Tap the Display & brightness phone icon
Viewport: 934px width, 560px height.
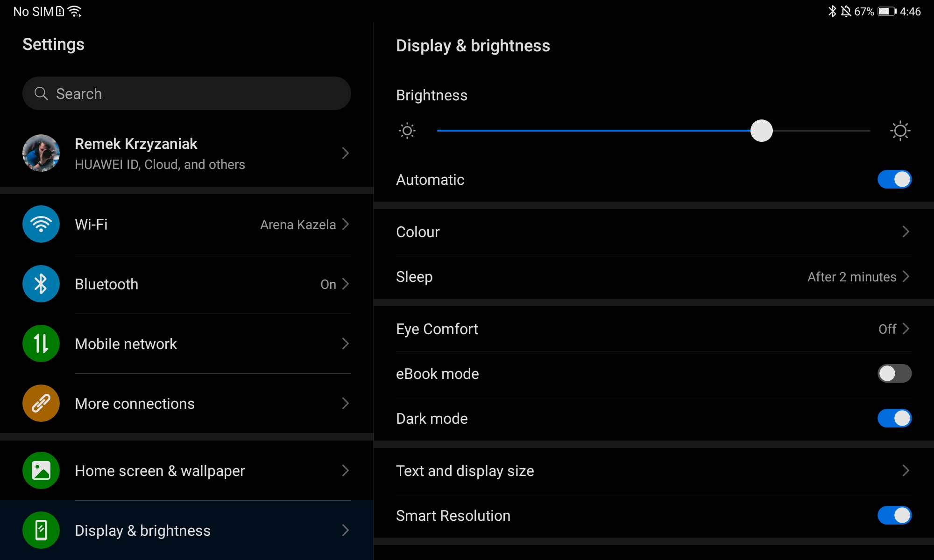[41, 530]
